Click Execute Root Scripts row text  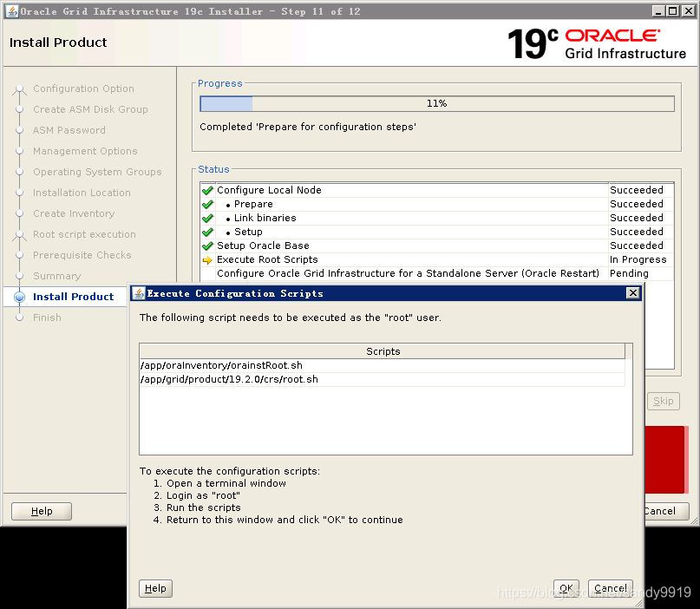click(267, 259)
